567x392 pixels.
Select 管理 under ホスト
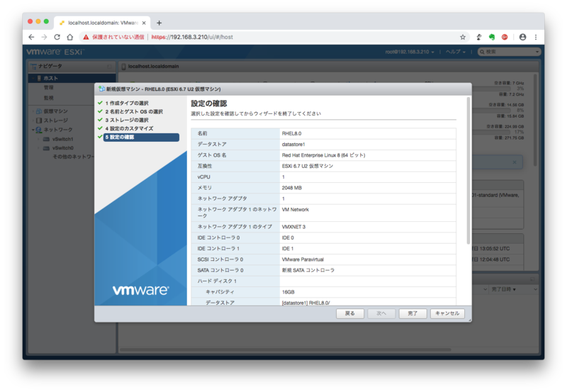click(x=48, y=87)
